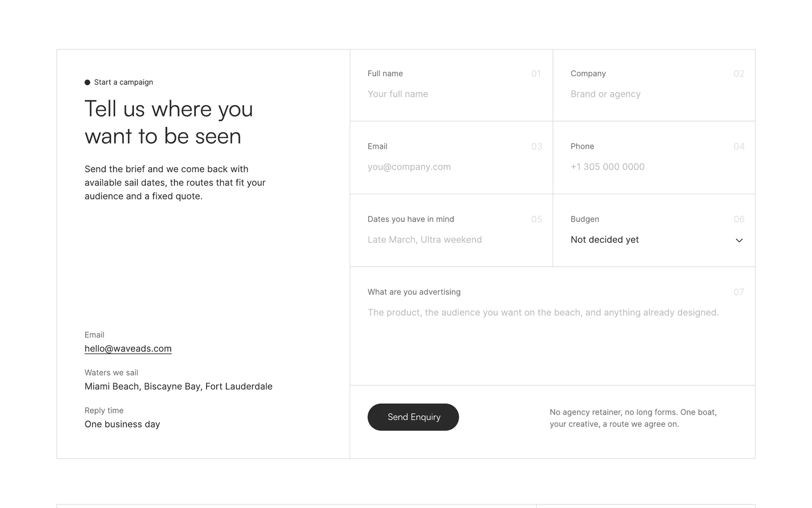The height and width of the screenshot is (508, 812).
Task: Click the Reply time label
Action: click(x=104, y=410)
